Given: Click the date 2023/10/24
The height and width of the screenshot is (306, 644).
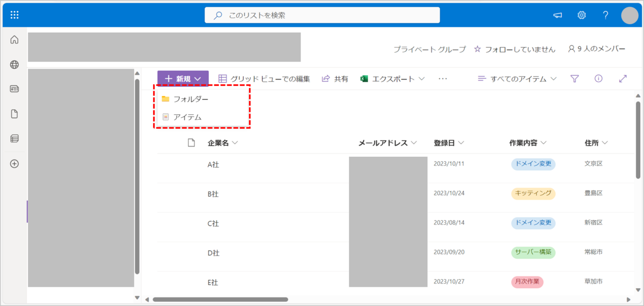Looking at the screenshot, I should point(449,193).
